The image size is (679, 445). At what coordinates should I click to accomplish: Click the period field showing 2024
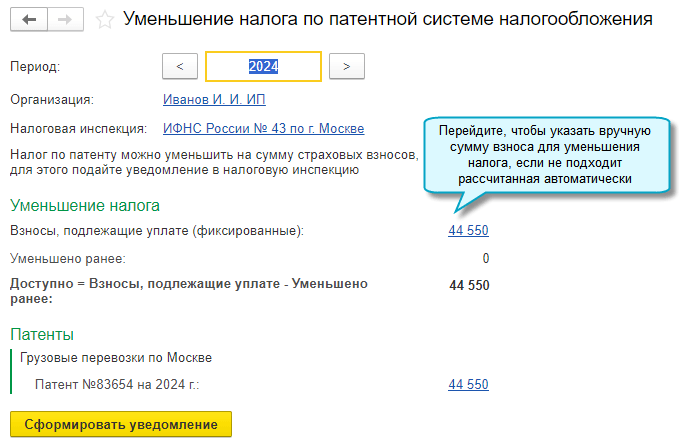click(263, 66)
